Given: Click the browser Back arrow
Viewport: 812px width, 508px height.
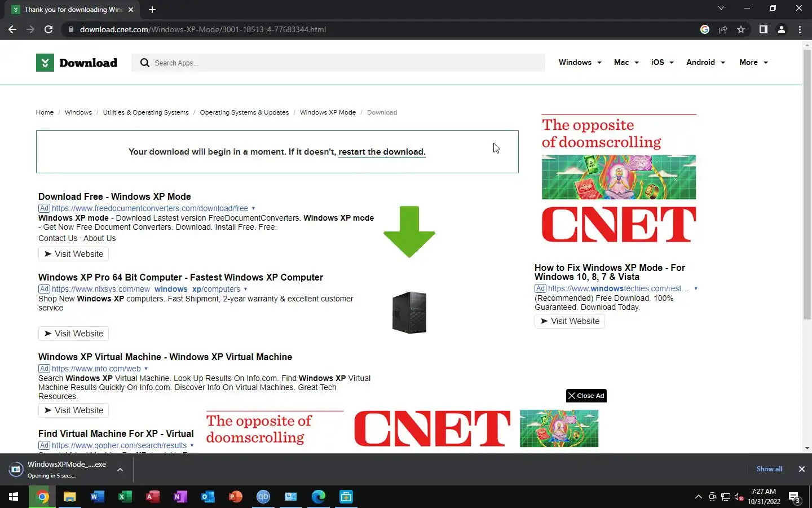Looking at the screenshot, I should click(x=12, y=29).
